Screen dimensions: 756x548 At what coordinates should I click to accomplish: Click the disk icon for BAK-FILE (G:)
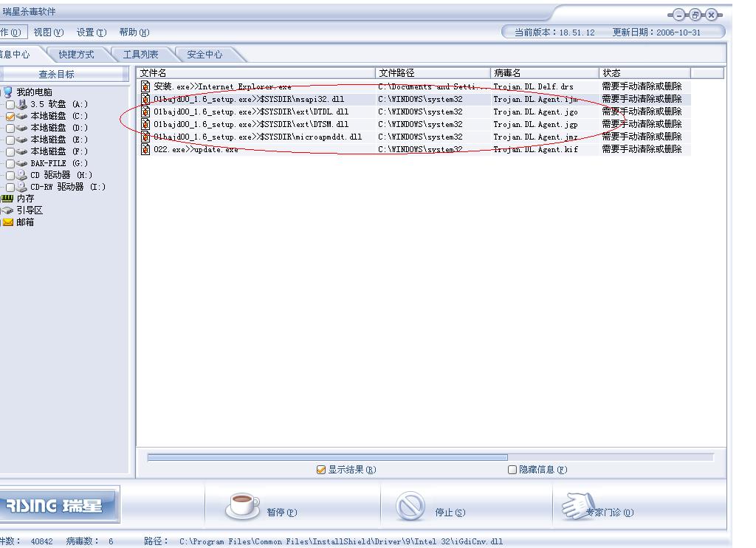coord(22,163)
